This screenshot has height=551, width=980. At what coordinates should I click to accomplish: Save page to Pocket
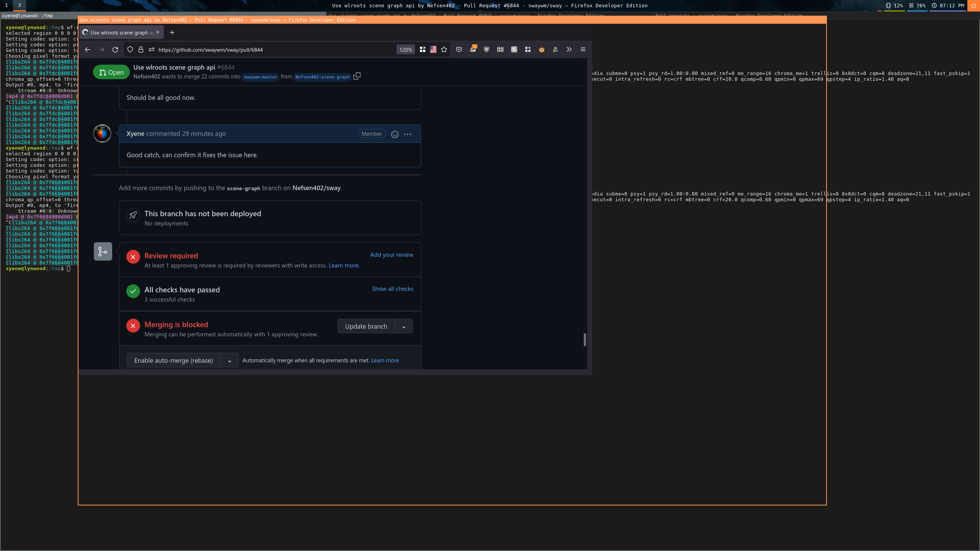(x=459, y=49)
